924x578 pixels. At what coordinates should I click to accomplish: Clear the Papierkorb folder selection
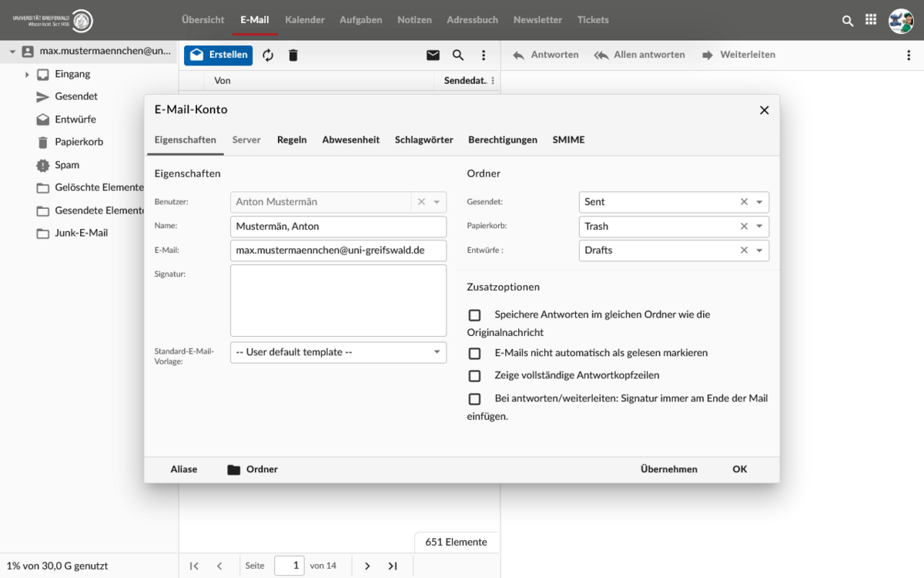744,227
